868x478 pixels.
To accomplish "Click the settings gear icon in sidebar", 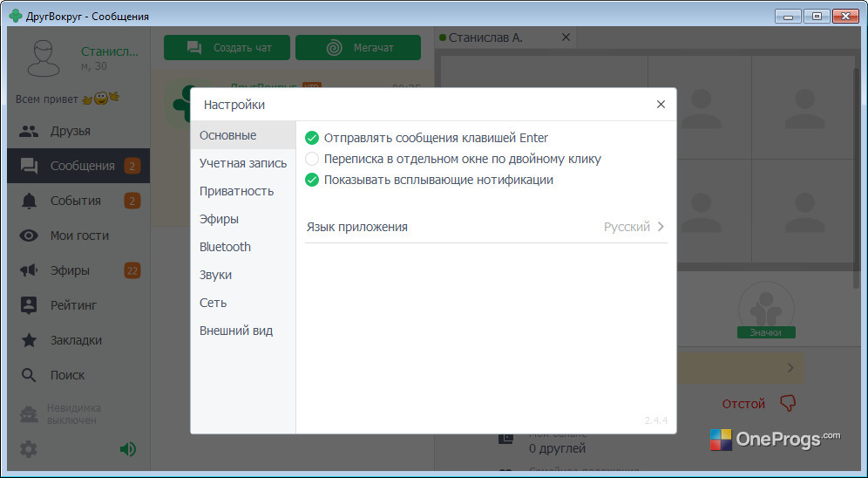I will [x=29, y=449].
